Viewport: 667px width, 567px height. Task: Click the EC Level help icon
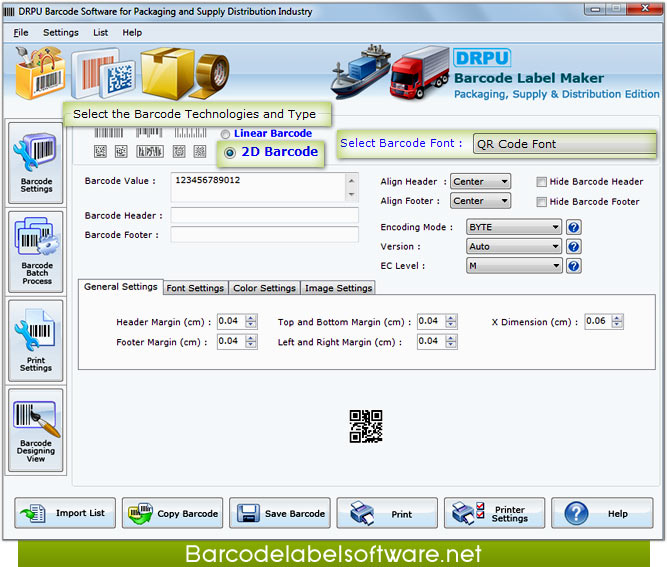pyautogui.click(x=573, y=266)
